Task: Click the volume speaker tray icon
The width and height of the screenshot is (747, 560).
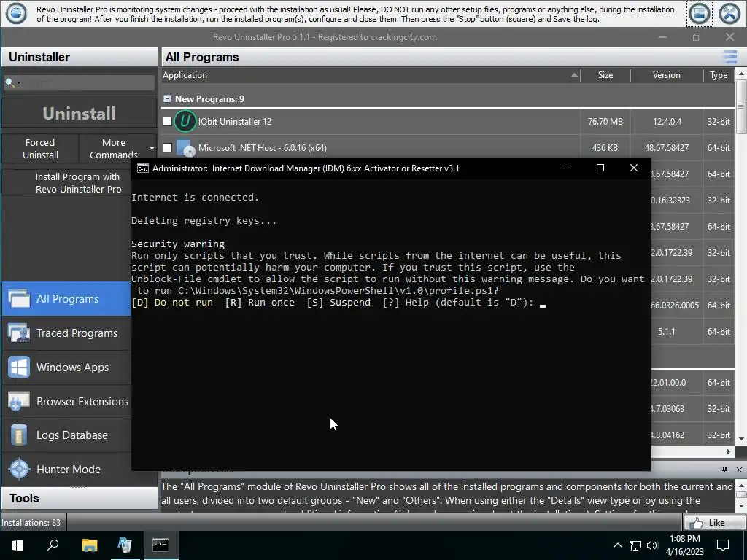Action: [x=652, y=545]
